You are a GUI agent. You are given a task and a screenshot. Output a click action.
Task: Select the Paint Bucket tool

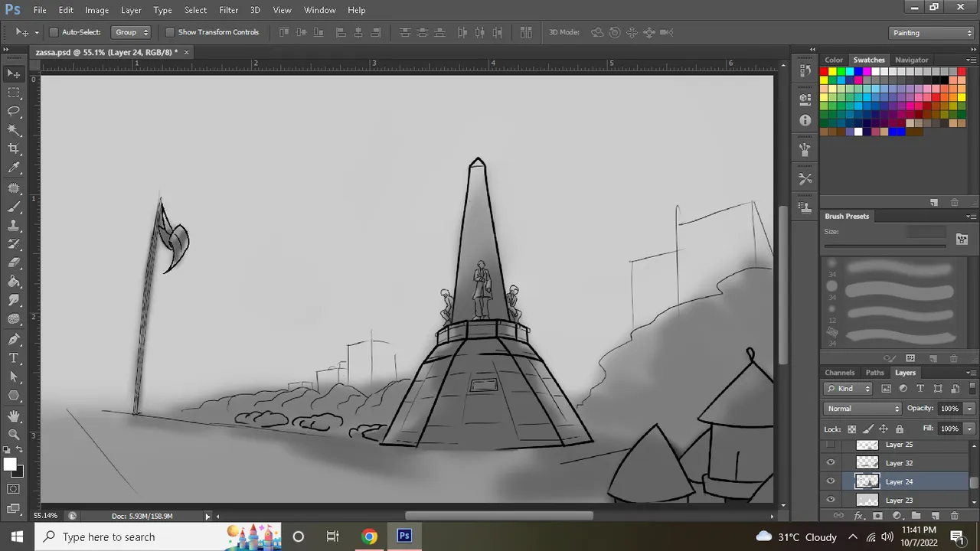(x=14, y=282)
